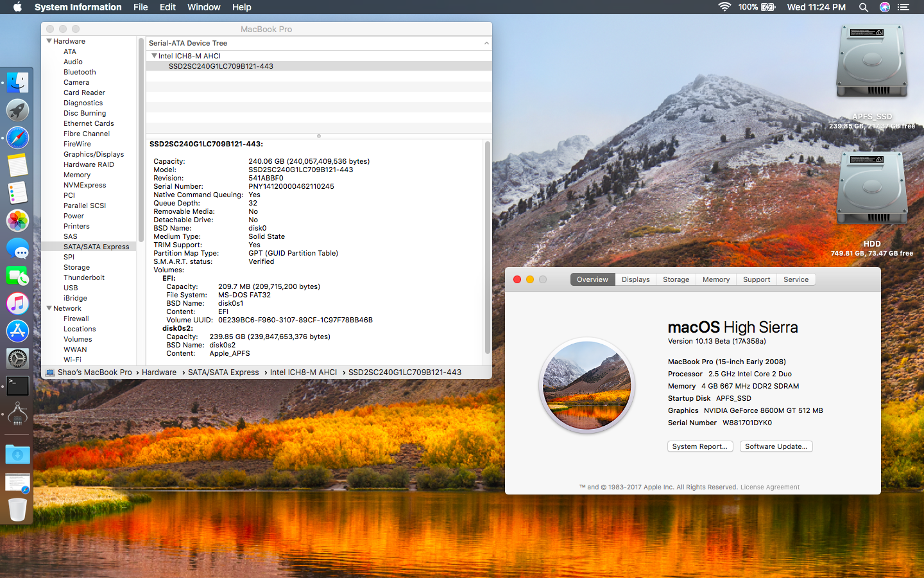The image size is (924, 578).
Task: Click the System Report button
Action: [x=700, y=446]
